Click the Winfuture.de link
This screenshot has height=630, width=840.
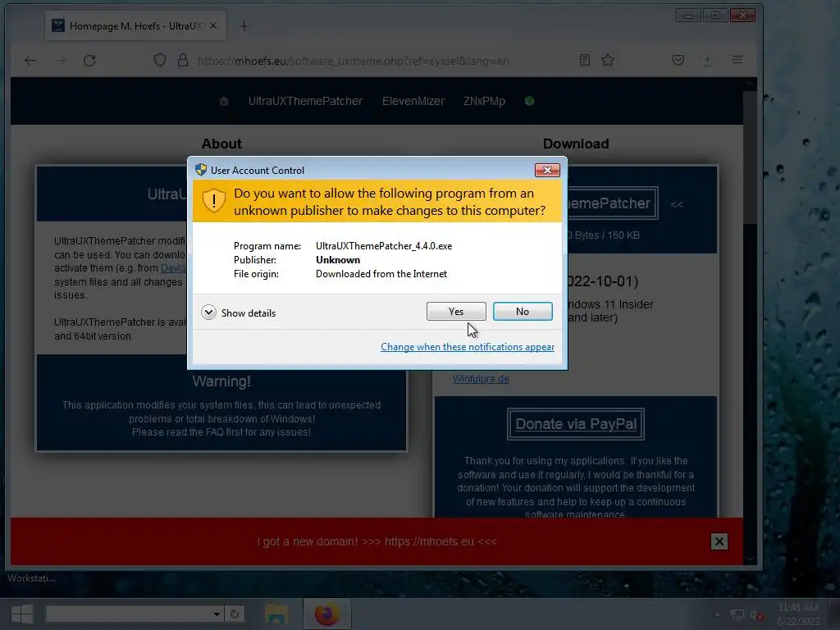tap(481, 379)
